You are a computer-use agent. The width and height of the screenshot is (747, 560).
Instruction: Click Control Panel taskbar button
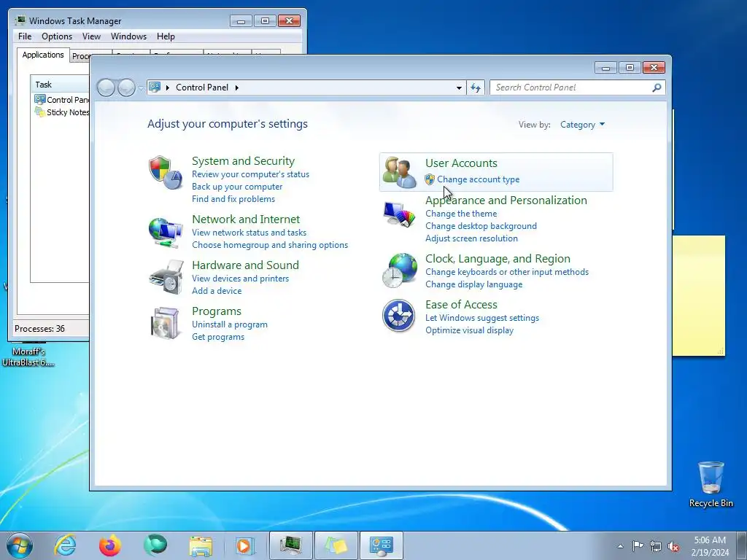tap(381, 545)
